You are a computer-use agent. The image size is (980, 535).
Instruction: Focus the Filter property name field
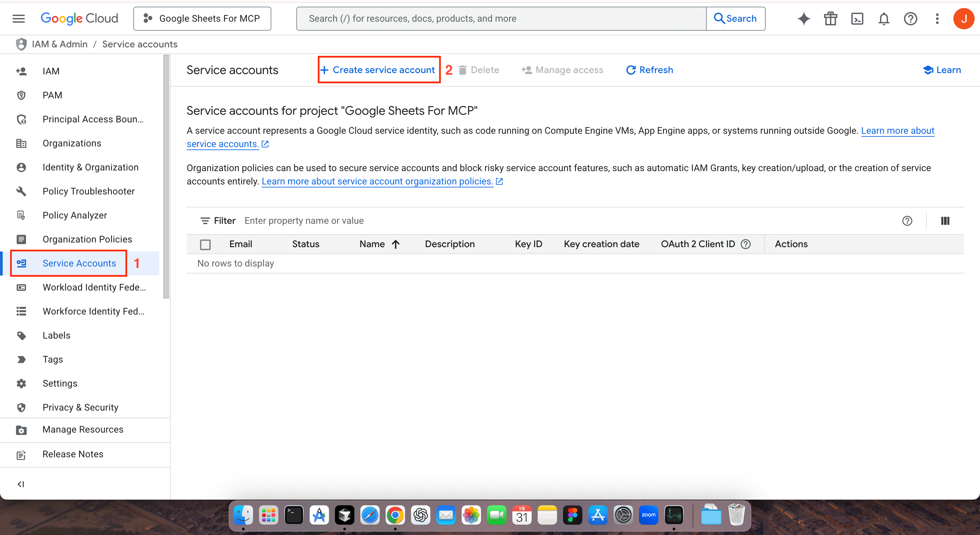click(x=567, y=220)
